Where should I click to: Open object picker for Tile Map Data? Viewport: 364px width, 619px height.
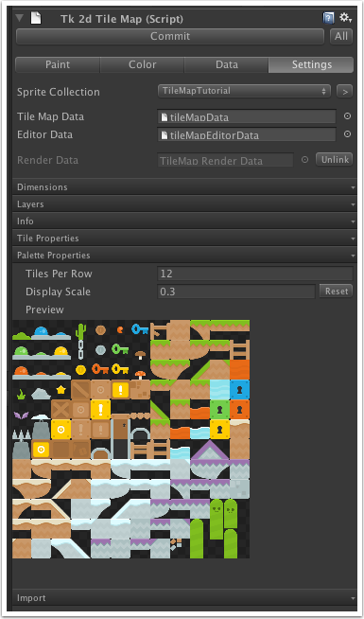347,116
